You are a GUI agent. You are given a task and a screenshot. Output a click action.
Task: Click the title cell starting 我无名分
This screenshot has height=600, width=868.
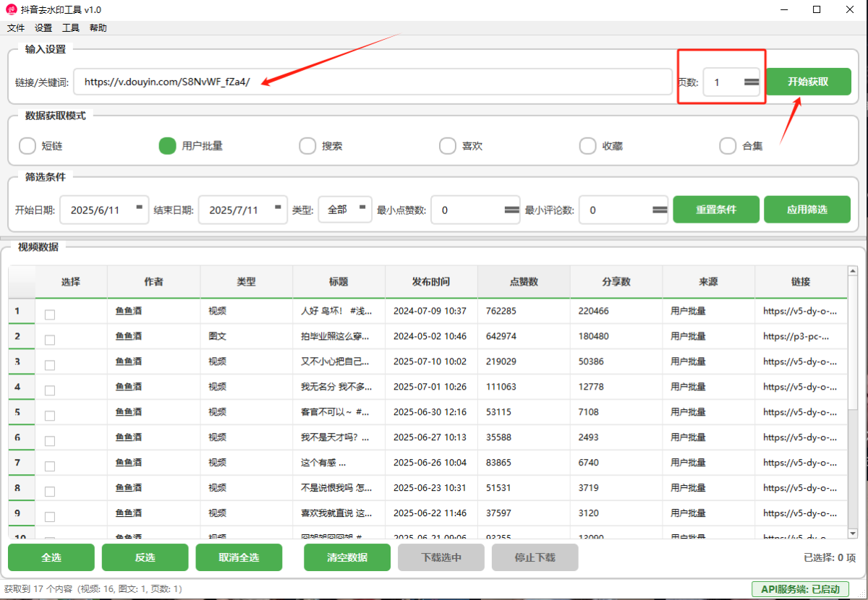pos(339,387)
